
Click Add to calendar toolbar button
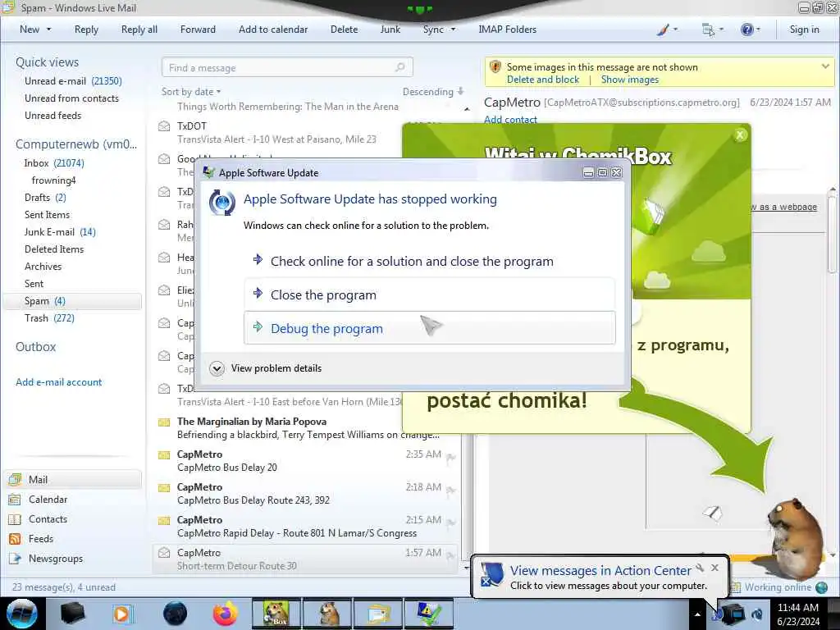click(273, 30)
